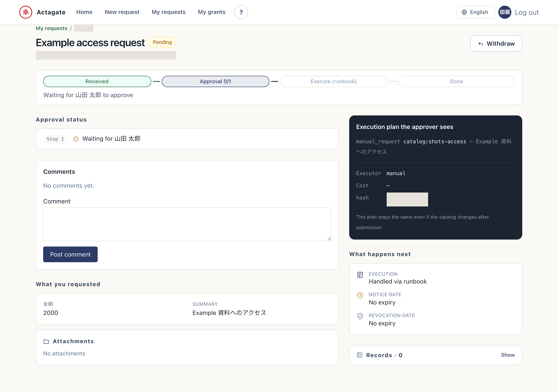This screenshot has width=558, height=392.
Task: Click the 'Example access request' heading
Action: (90, 43)
